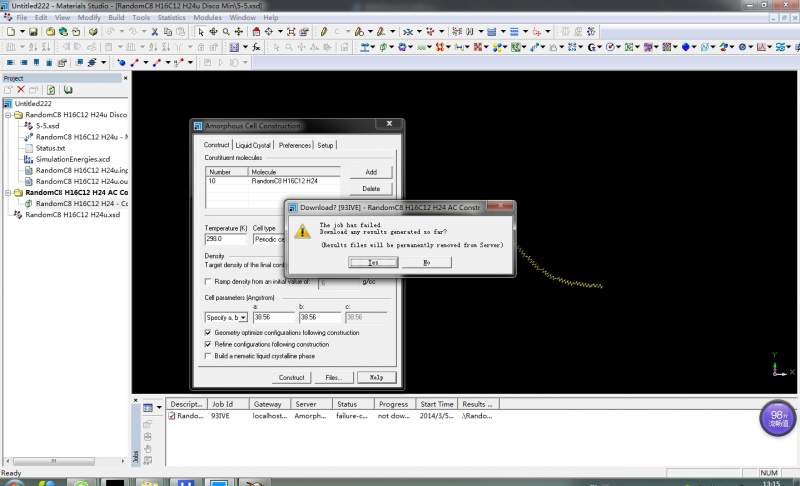Open the dropdown arrow beside fx icon

[x=245, y=47]
